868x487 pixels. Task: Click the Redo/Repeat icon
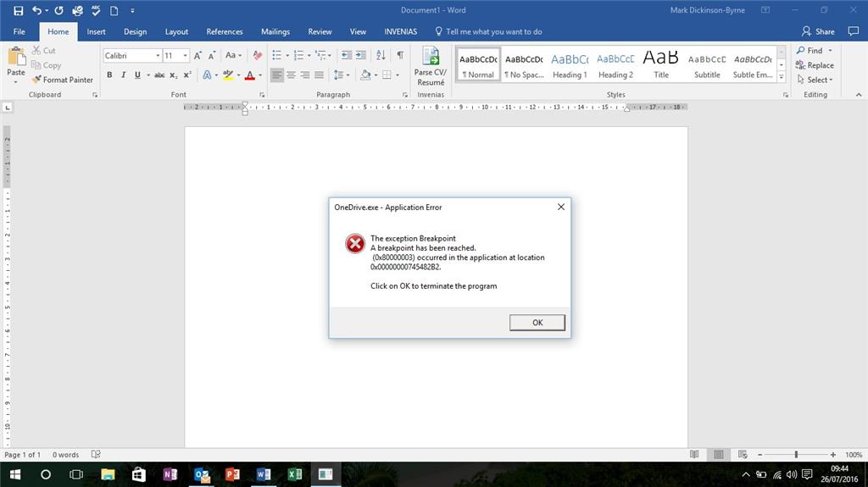[x=58, y=10]
